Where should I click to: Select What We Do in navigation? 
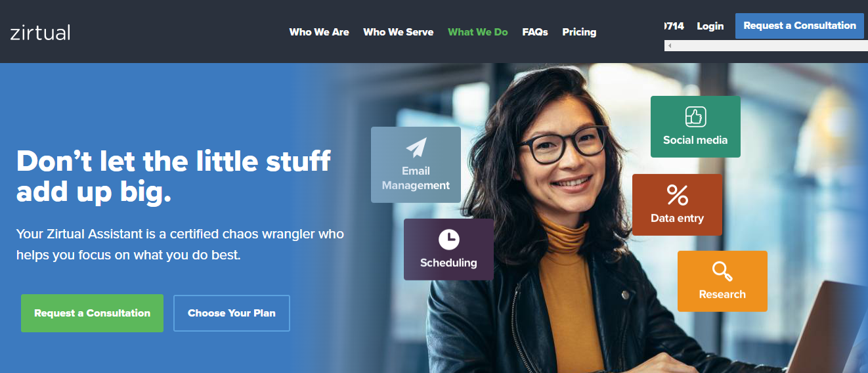click(x=478, y=32)
